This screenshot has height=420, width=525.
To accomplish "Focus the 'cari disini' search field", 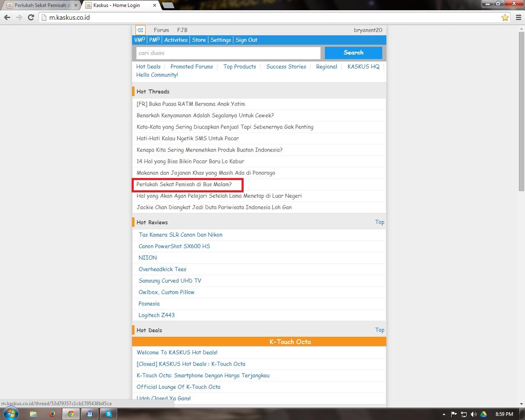I will point(228,53).
